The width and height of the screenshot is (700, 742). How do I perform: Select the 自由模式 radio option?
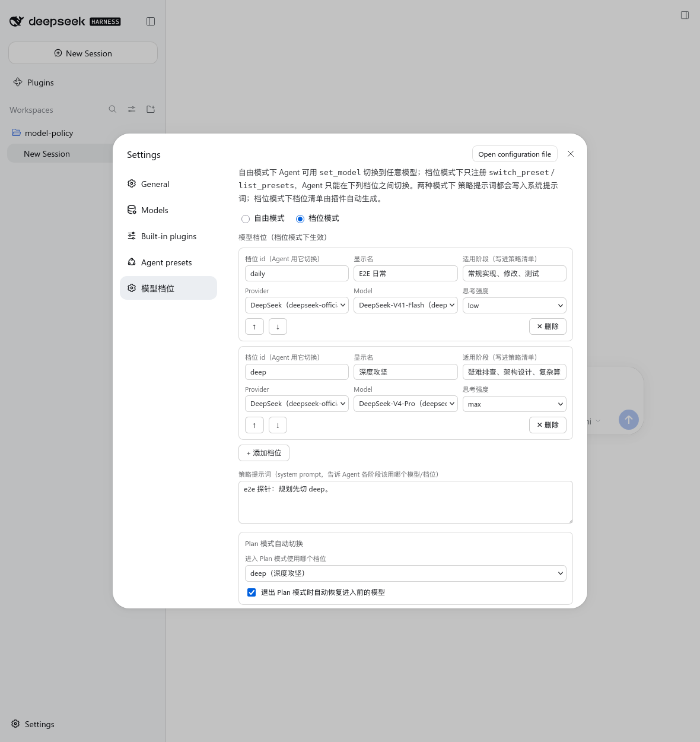(x=246, y=219)
